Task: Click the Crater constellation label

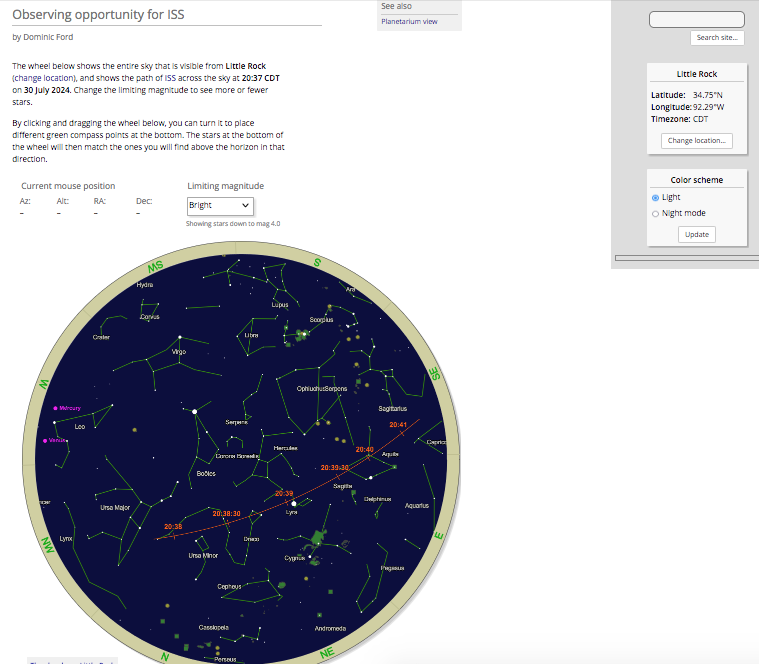Action: [101, 337]
